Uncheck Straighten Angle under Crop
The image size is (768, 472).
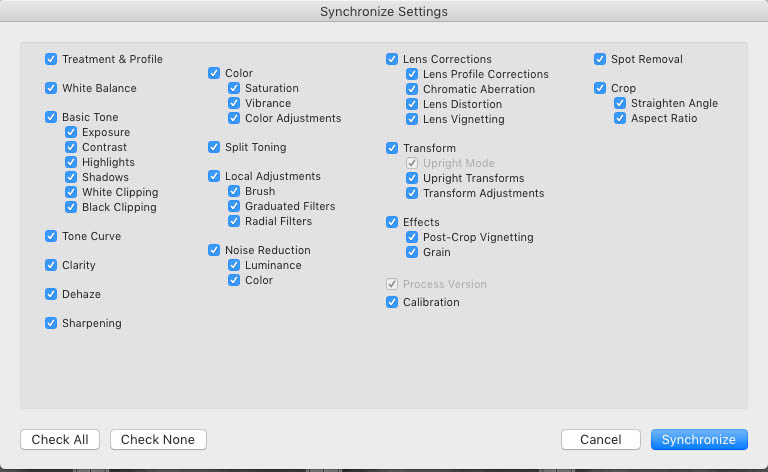pos(620,103)
